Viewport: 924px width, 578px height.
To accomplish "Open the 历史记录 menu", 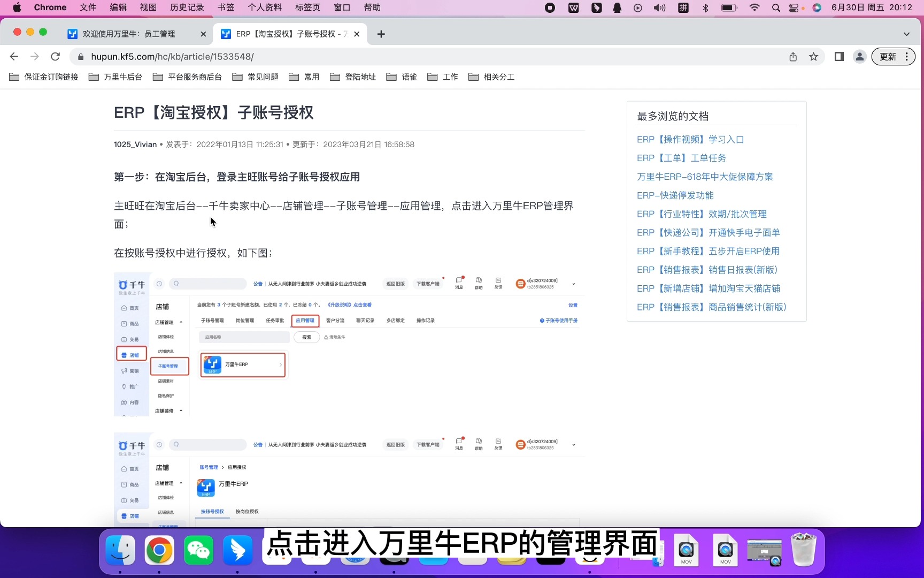I will tap(187, 7).
